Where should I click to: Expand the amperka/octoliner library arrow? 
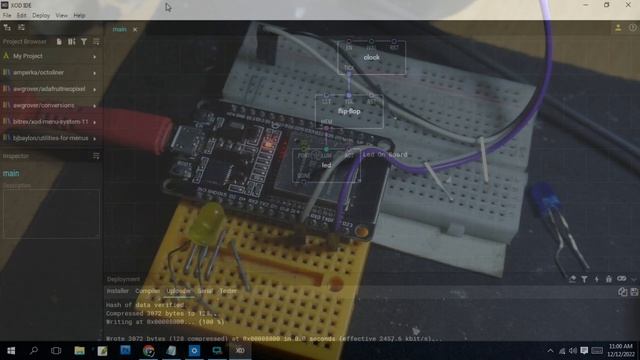click(x=95, y=73)
